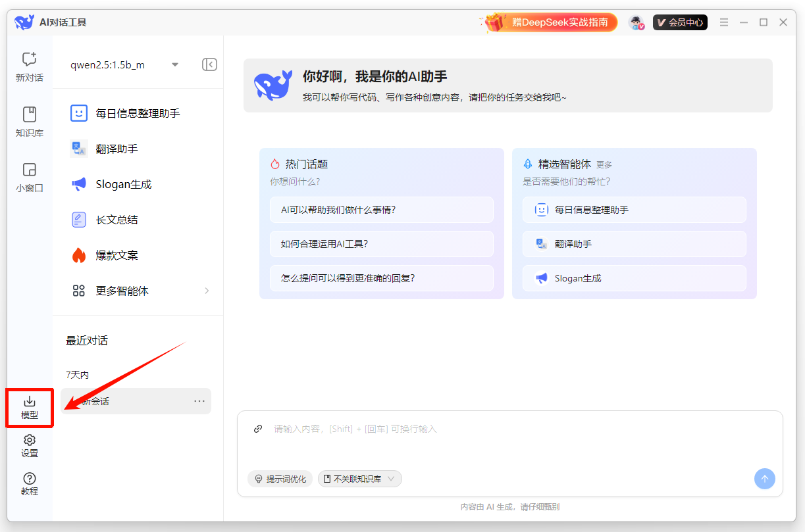This screenshot has height=532, width=805.
Task: Toggle the 提示词优化 prompt optimization option
Action: 280,479
